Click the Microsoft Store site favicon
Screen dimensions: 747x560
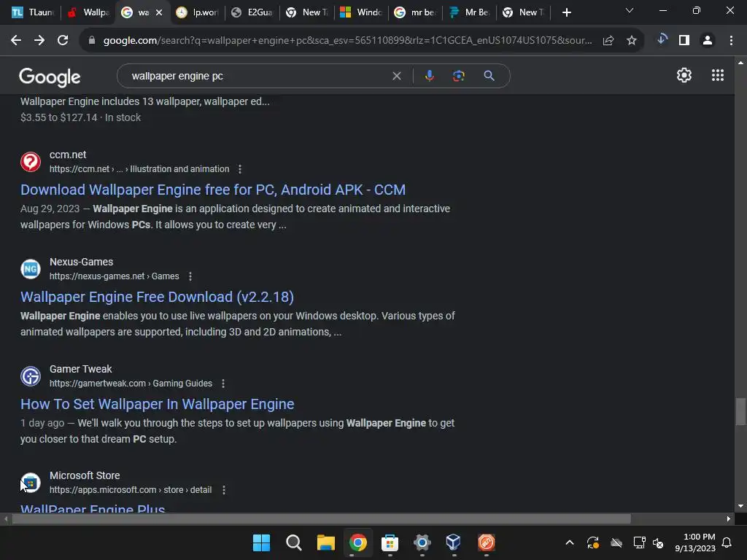point(31,483)
